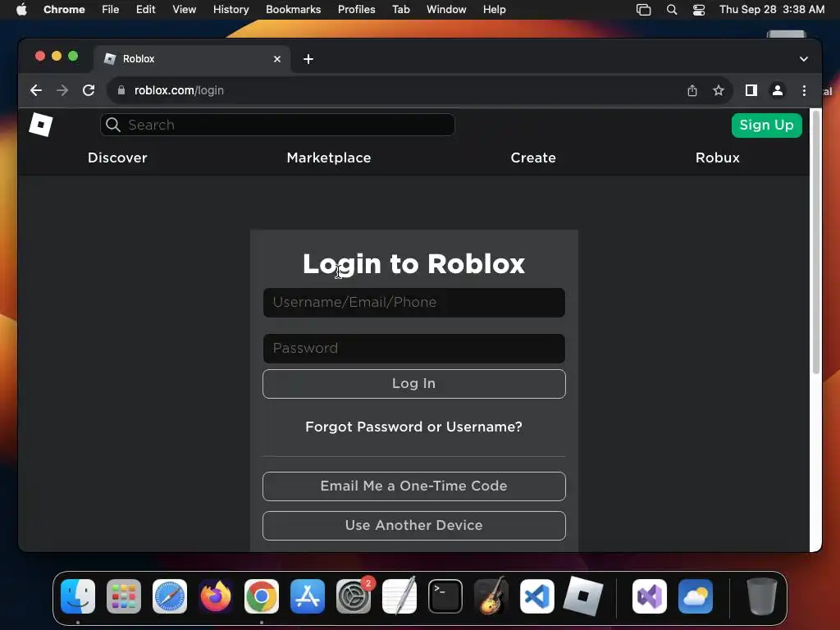Open the History menu

(x=231, y=9)
